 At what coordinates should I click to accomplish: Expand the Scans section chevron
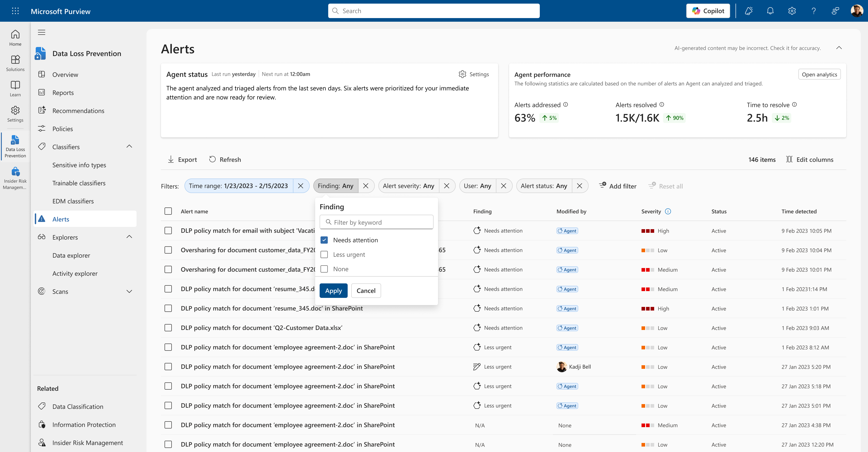click(x=129, y=291)
